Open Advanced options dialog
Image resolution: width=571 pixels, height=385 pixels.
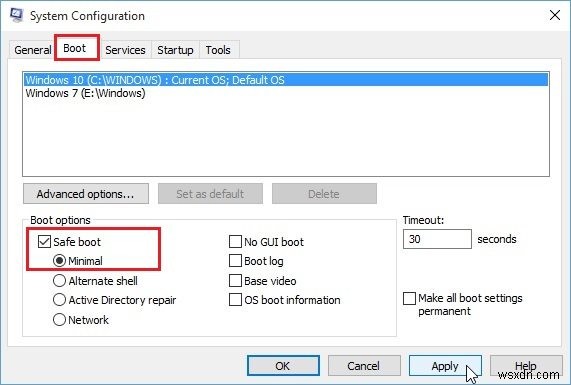pyautogui.click(x=86, y=194)
